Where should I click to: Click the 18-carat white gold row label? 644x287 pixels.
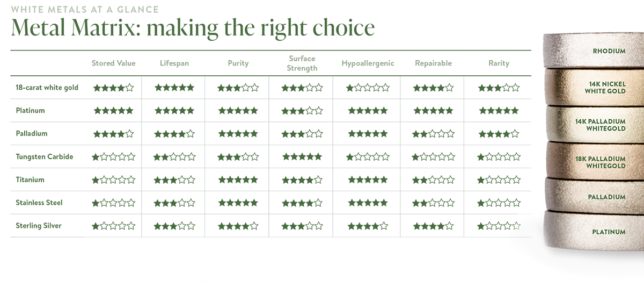pos(47,88)
